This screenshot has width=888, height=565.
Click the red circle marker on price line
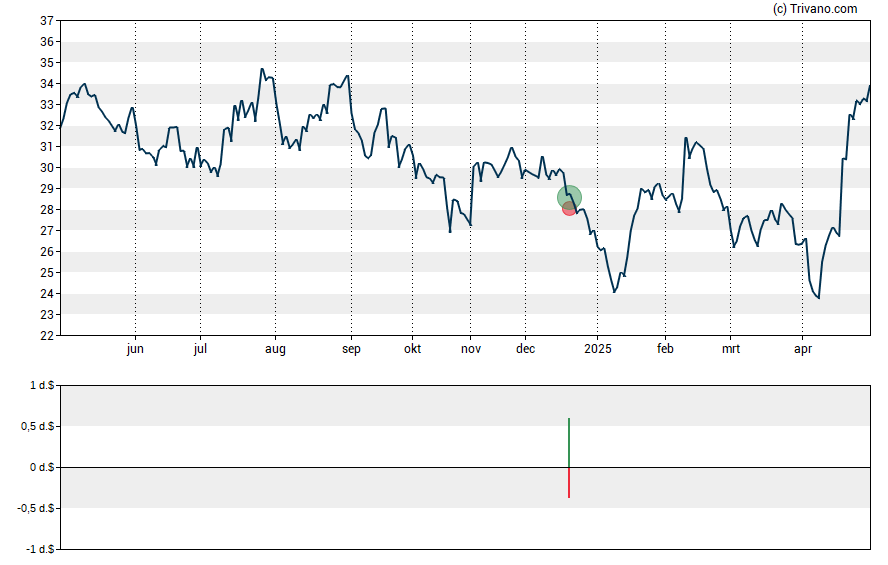pyautogui.click(x=569, y=208)
